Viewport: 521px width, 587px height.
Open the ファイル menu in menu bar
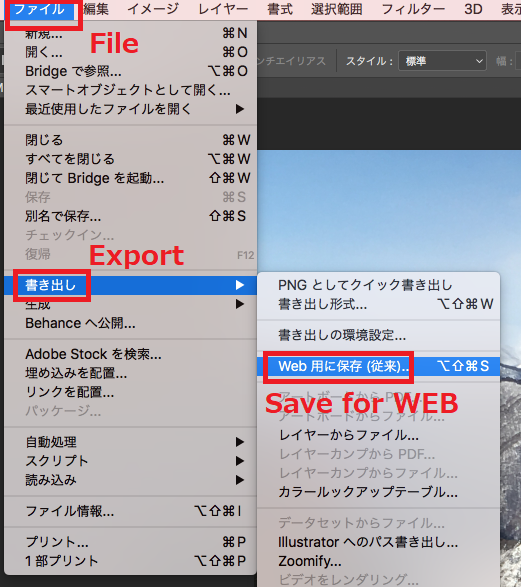[40, 9]
